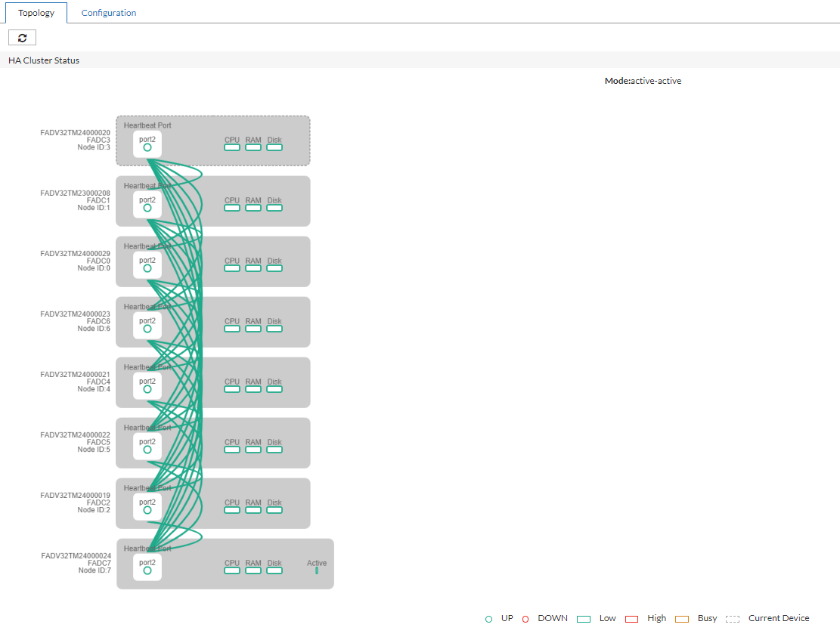Image resolution: width=840 pixels, height=640 pixels.
Task: Click CPU usage bar of FADC5
Action: pos(232,450)
